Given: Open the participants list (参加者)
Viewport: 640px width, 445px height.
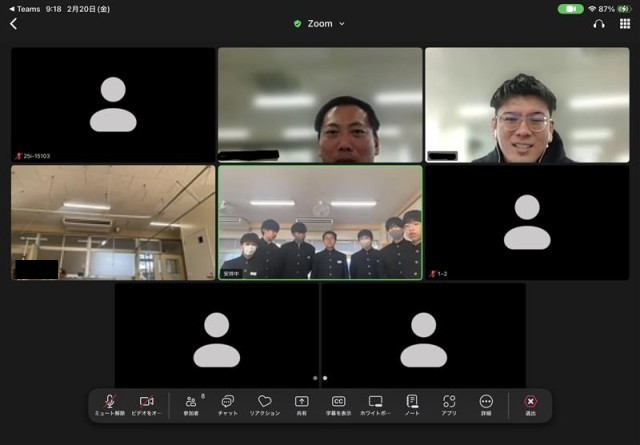Looking at the screenshot, I should 190,404.
